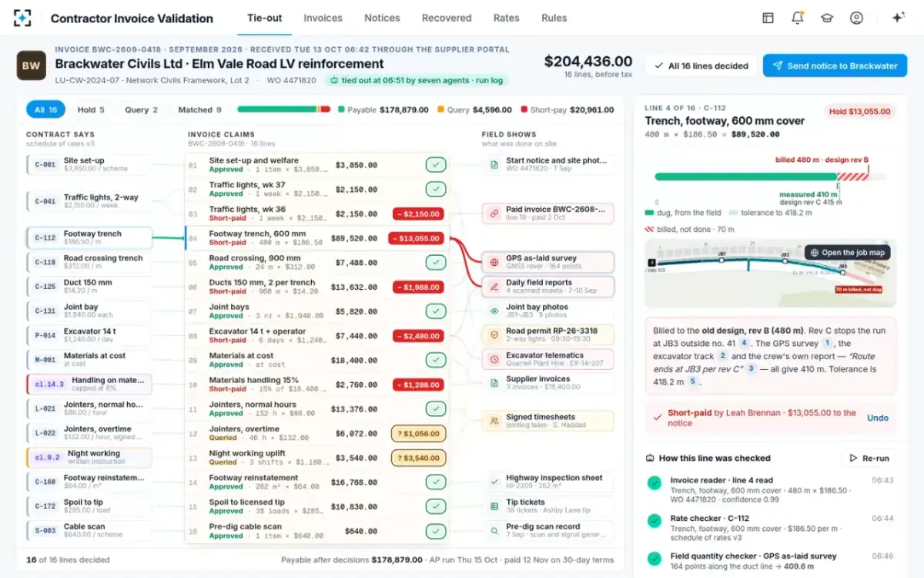Click the Daily field reports pencil icon
Screen dimensions: 924x578
[x=494, y=287]
